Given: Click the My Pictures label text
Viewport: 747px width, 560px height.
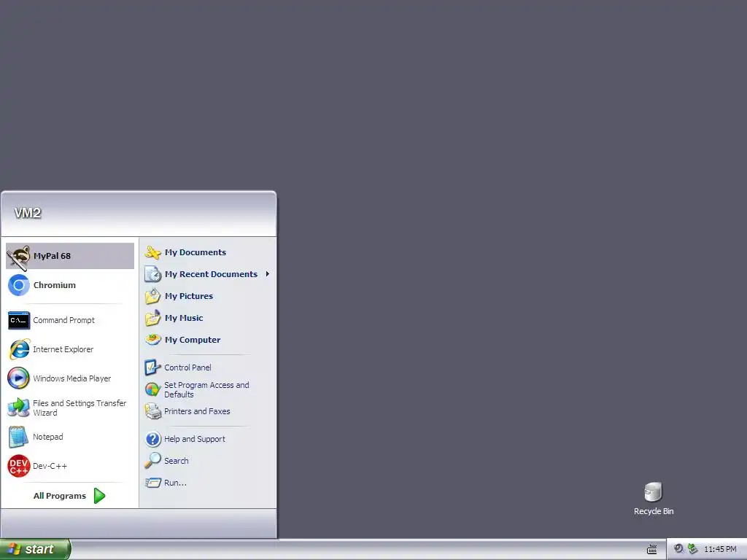Looking at the screenshot, I should pyautogui.click(x=189, y=296).
